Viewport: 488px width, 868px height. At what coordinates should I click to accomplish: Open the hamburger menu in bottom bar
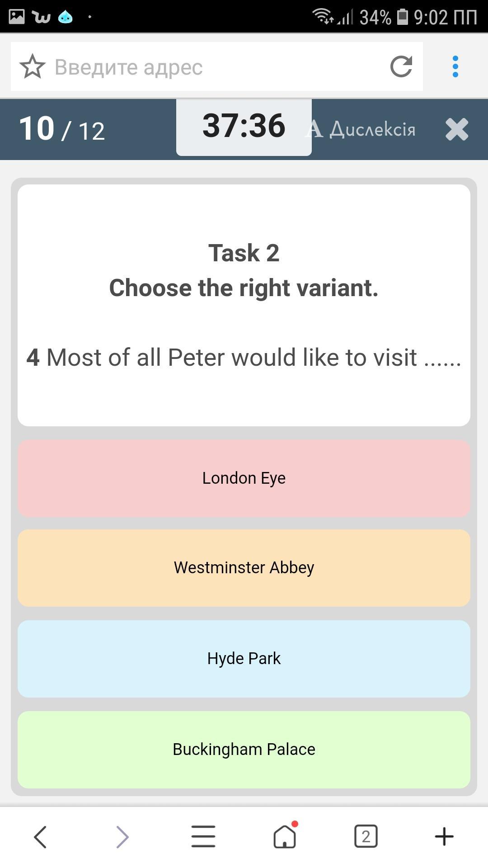[203, 837]
